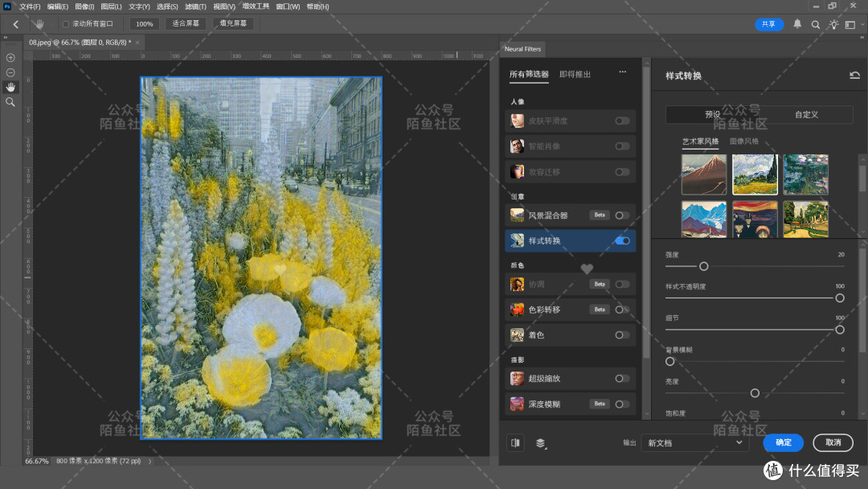The image size is (868, 489).
Task: Check the 滚动所有窗口 checkbox
Action: [x=66, y=24]
